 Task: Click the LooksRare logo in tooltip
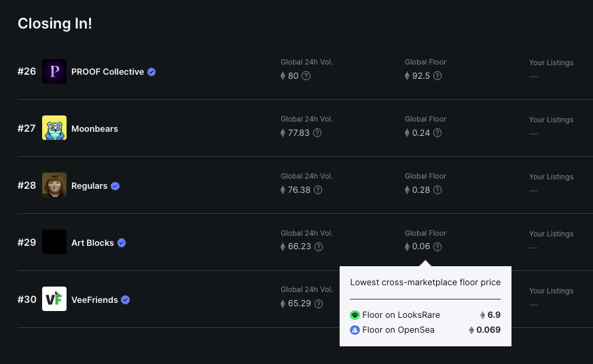tap(355, 315)
